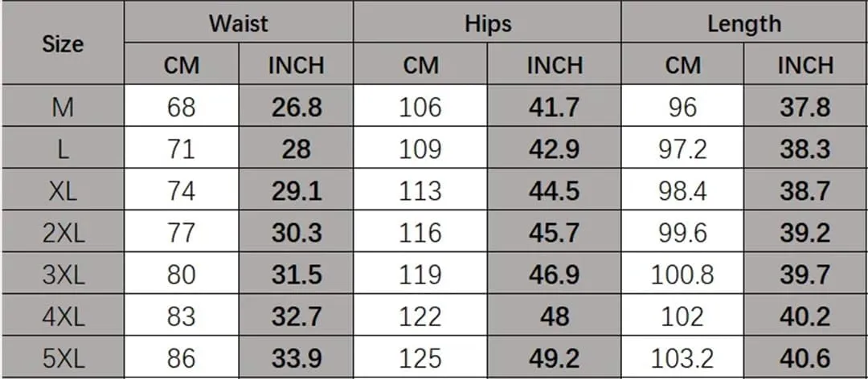Select the Length column header
The image size is (868, 379).
(x=744, y=22)
